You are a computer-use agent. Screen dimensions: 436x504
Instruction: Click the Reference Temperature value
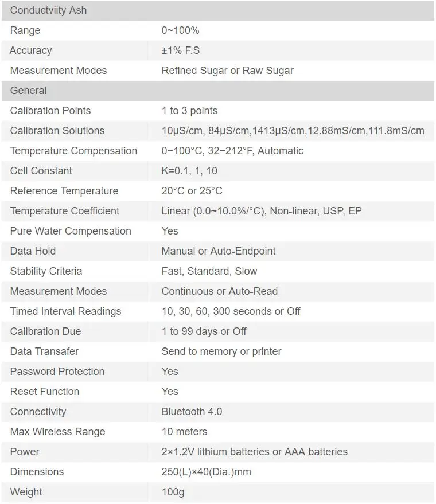[192, 191]
